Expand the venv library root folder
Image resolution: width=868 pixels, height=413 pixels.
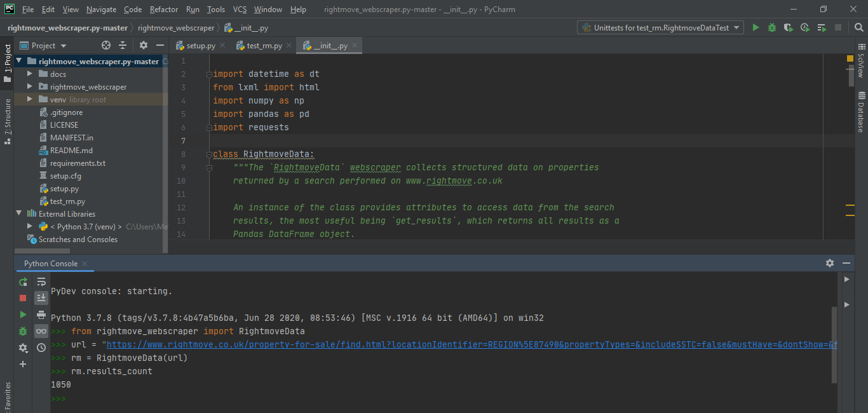29,99
